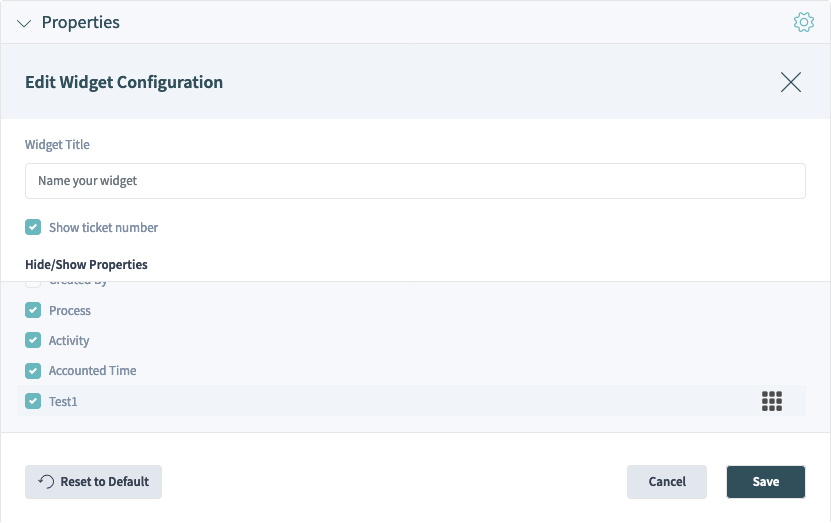Focus the Name your widget input field
Screen dimensions: 831x523
[415, 181]
